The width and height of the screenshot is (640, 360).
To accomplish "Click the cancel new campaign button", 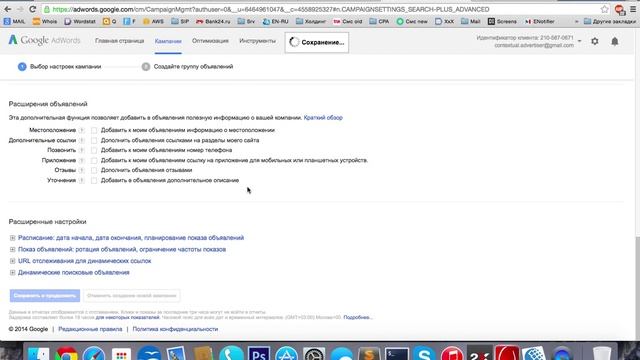I will click(131, 296).
